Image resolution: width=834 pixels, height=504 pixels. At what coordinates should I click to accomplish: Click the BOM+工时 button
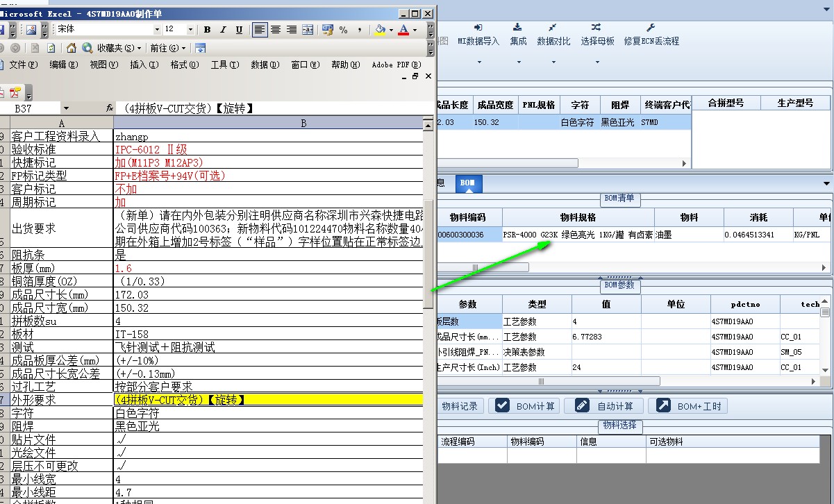click(687, 406)
